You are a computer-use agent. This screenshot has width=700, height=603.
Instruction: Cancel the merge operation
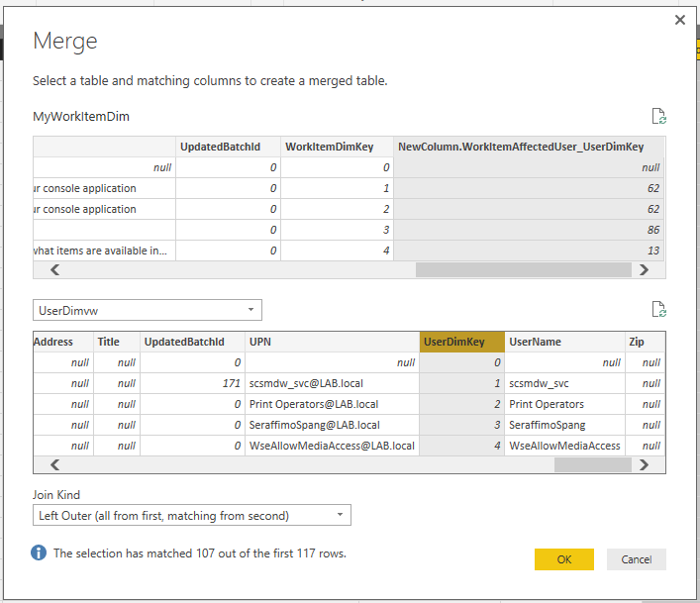(x=636, y=559)
